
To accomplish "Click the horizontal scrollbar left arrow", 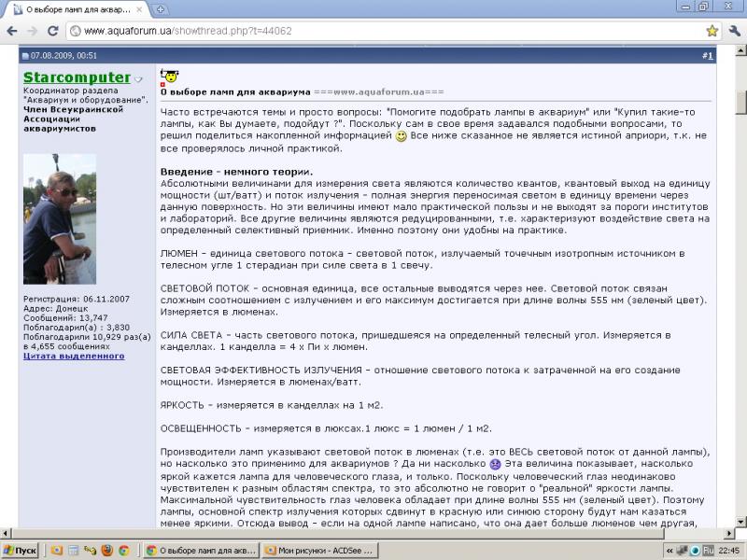I will [5, 533].
